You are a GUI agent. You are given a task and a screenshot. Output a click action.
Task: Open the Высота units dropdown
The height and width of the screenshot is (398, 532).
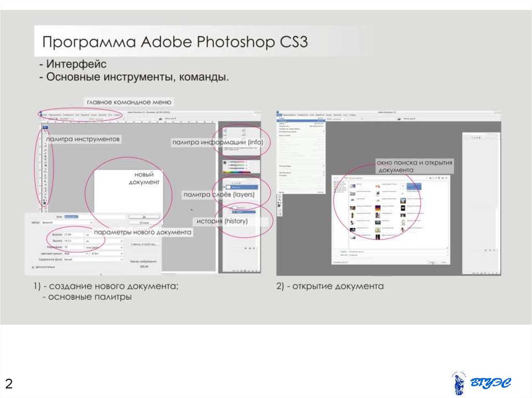(104, 241)
